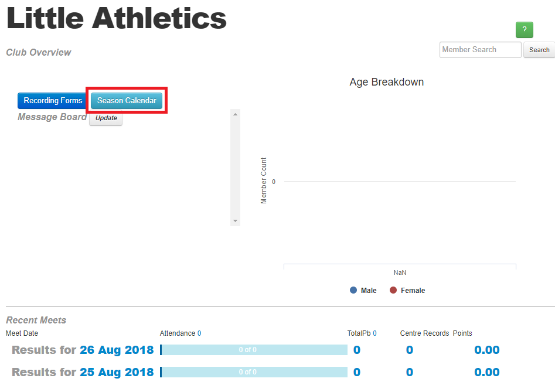Viewport: 555px width, 392px height.
Task: Click the green help question mark icon
Action: [x=524, y=30]
